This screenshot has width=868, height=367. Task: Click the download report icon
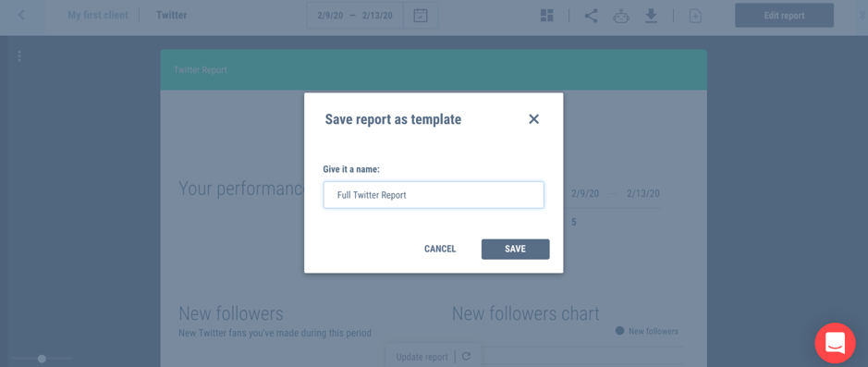tap(651, 16)
